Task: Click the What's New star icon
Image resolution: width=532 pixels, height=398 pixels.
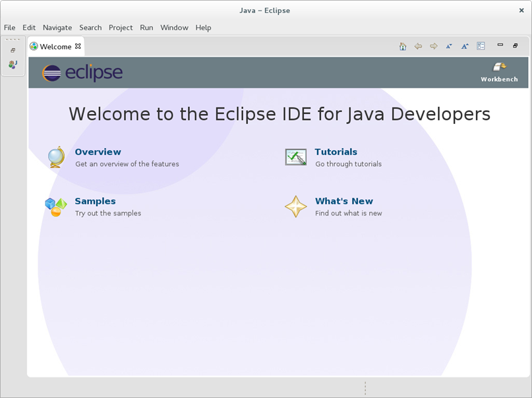Action: [x=296, y=206]
